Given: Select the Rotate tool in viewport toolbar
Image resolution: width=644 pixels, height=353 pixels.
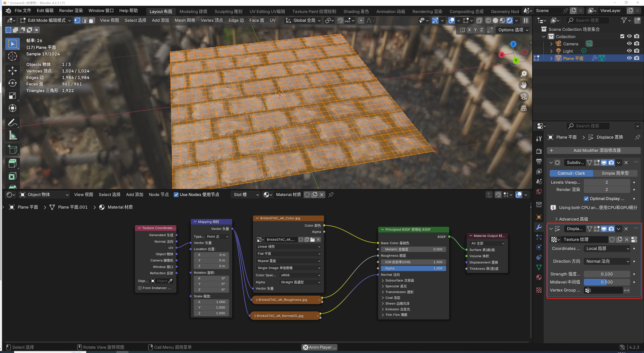Looking at the screenshot, I should pyautogui.click(x=12, y=83).
